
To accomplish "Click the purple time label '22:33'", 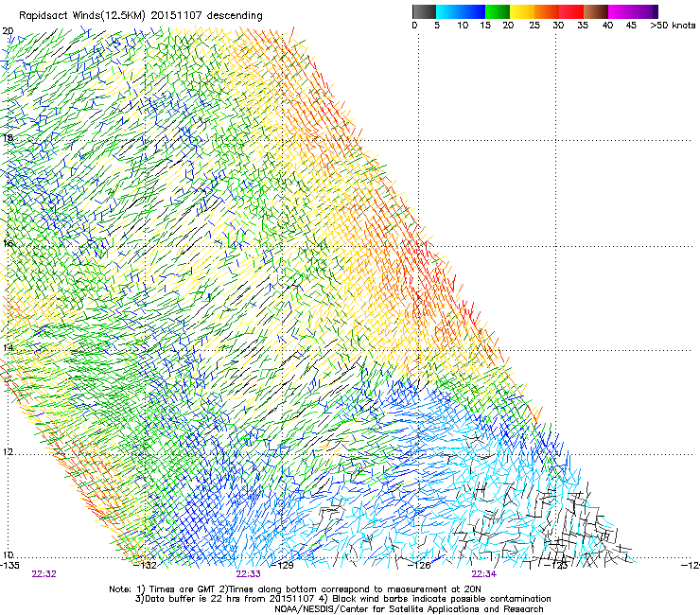I will 249,574.
